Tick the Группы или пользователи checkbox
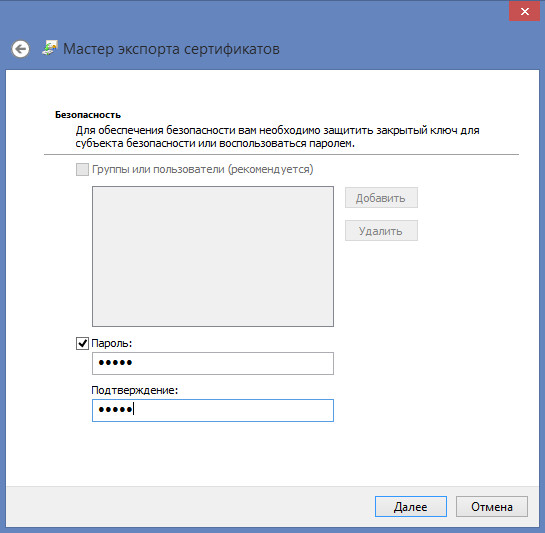 coord(82,170)
